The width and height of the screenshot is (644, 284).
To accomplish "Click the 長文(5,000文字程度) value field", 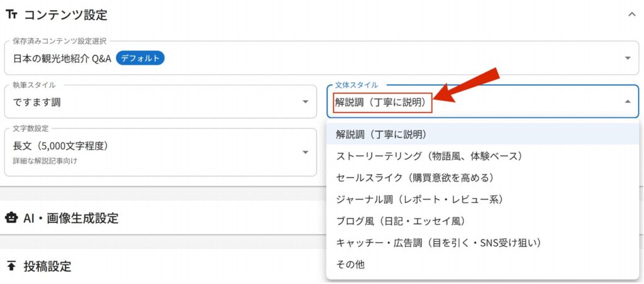I will pos(61,146).
